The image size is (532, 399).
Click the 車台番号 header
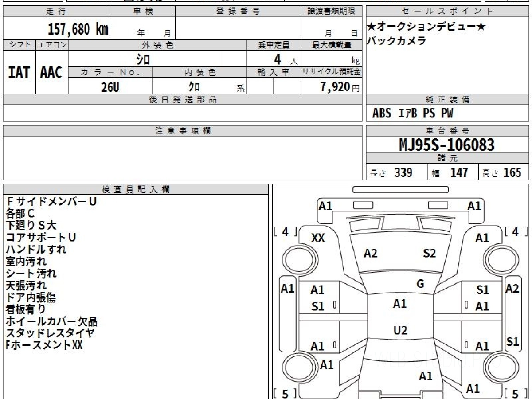[447, 131]
